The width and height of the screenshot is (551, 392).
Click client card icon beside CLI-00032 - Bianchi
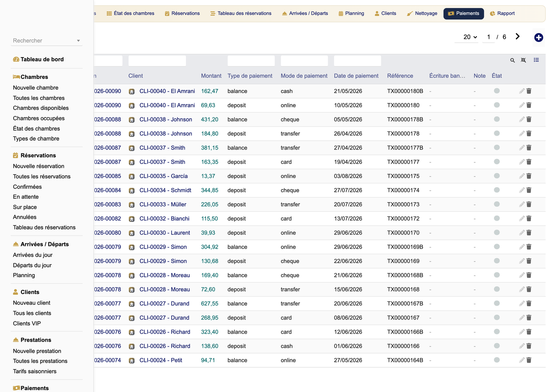(132, 219)
